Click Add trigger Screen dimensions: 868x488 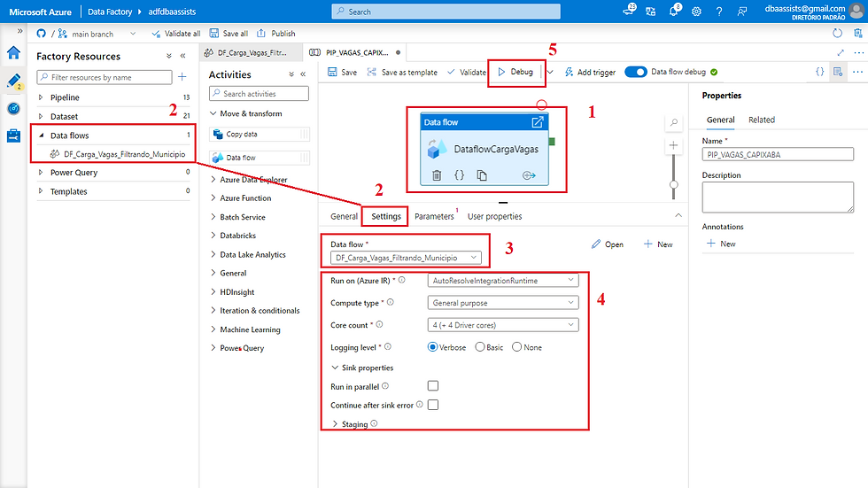coord(590,72)
